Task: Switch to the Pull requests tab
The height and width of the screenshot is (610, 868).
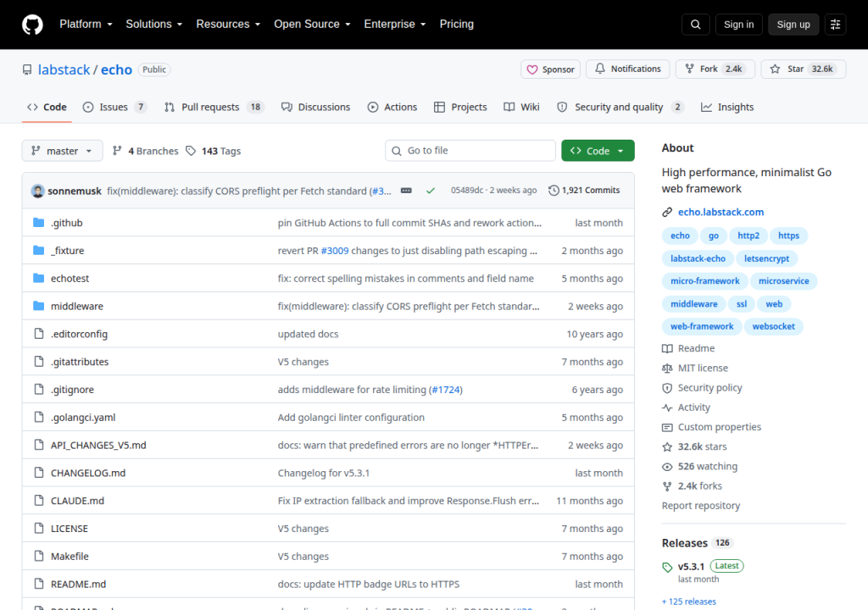Action: (214, 107)
